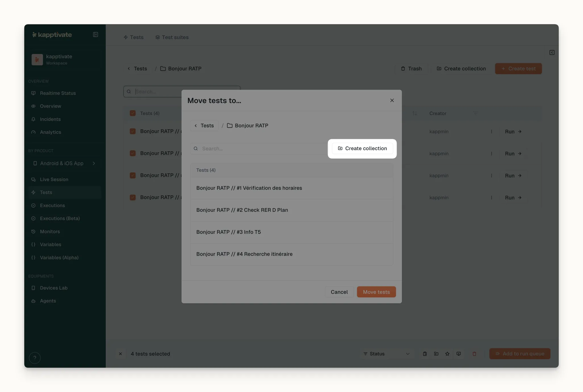Open Live Session in the sidebar

65,180
